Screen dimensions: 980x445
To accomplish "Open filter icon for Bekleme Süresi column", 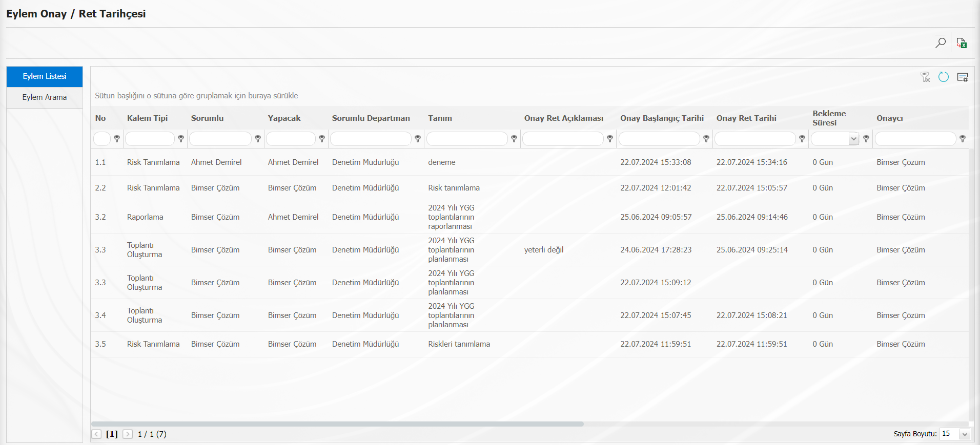I will [x=866, y=139].
